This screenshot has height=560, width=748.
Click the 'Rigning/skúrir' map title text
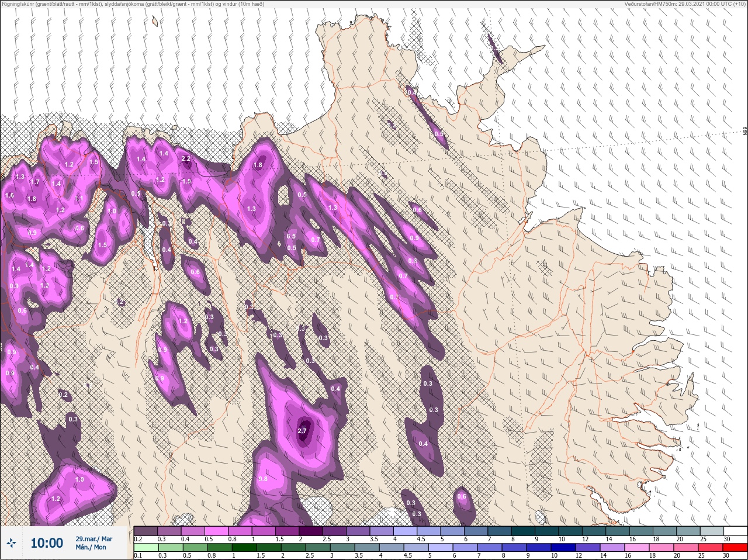coord(133,4)
